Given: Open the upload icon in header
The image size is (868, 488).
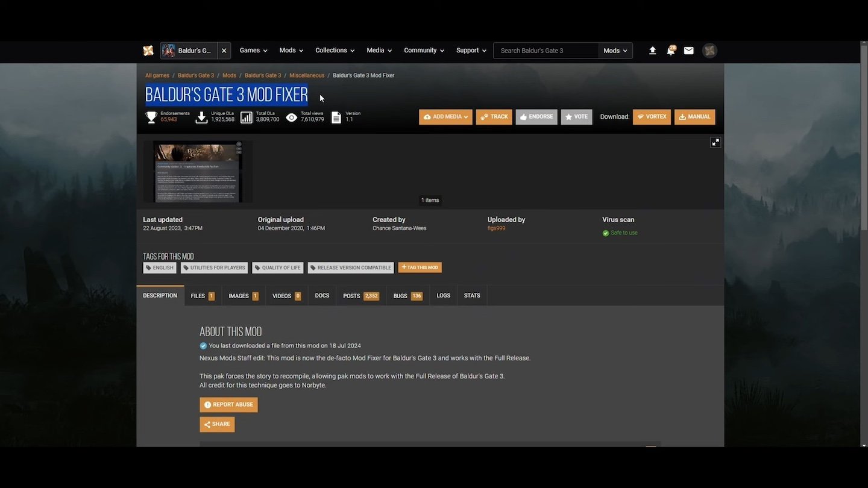Looking at the screenshot, I should (x=652, y=51).
